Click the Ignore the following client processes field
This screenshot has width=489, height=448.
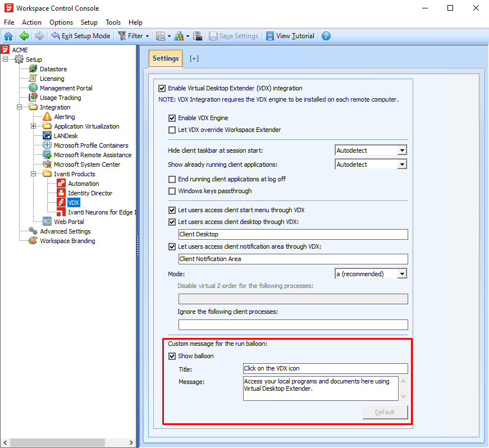click(293, 324)
